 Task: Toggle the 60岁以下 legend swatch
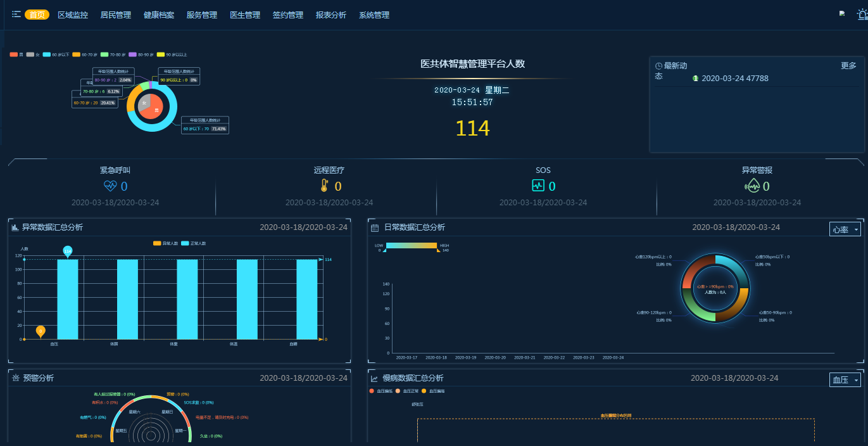click(x=47, y=54)
